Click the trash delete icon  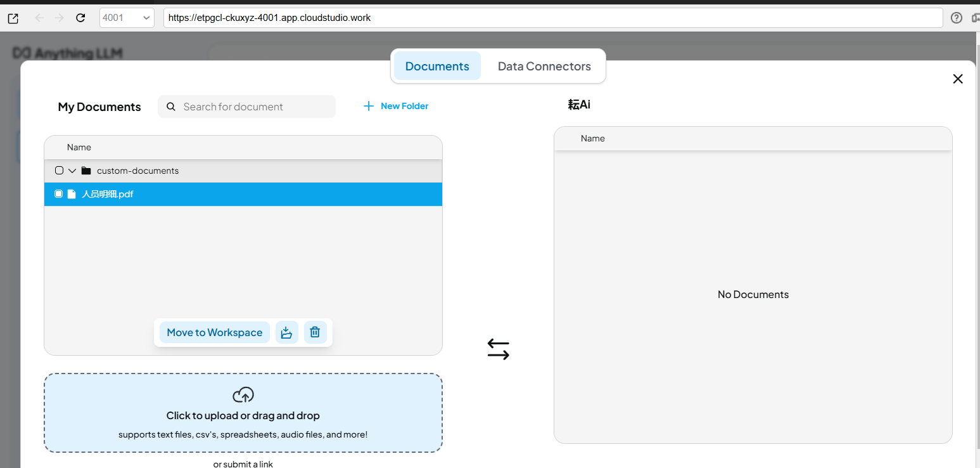(315, 332)
